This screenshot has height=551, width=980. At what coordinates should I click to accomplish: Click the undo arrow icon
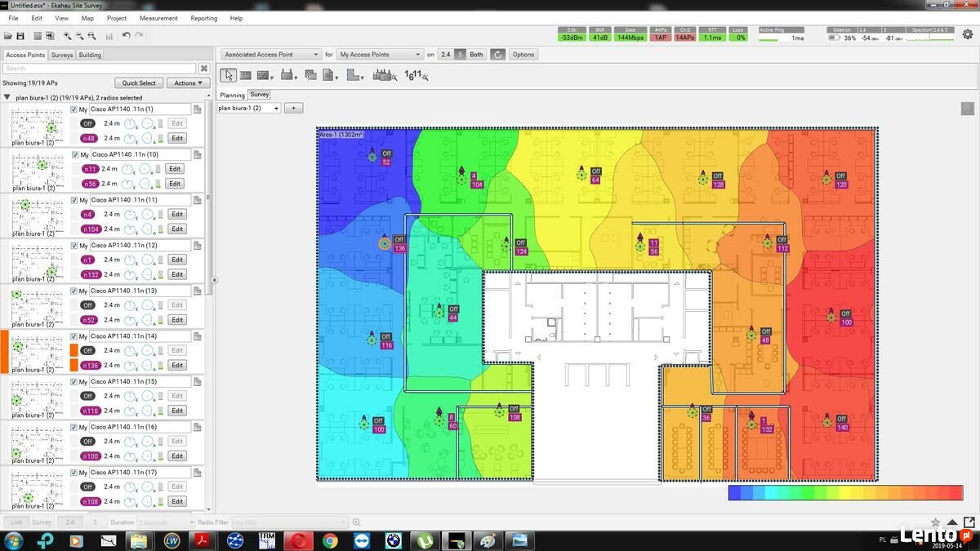pos(126,36)
